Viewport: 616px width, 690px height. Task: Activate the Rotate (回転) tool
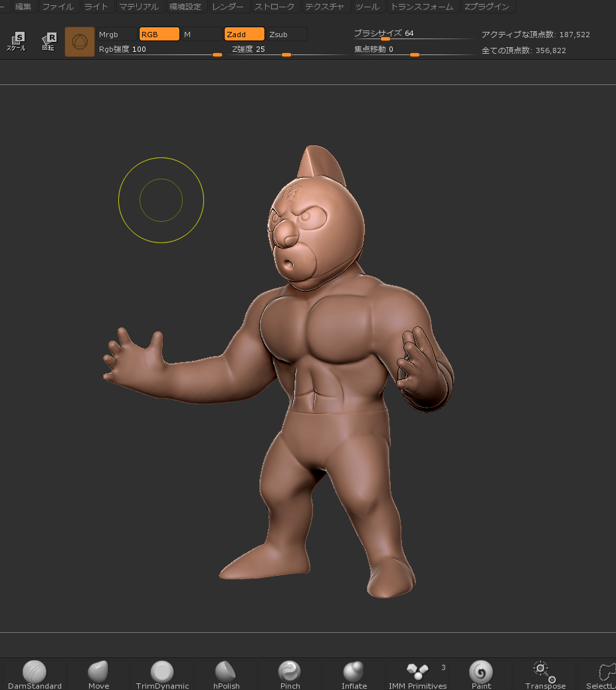click(x=49, y=42)
